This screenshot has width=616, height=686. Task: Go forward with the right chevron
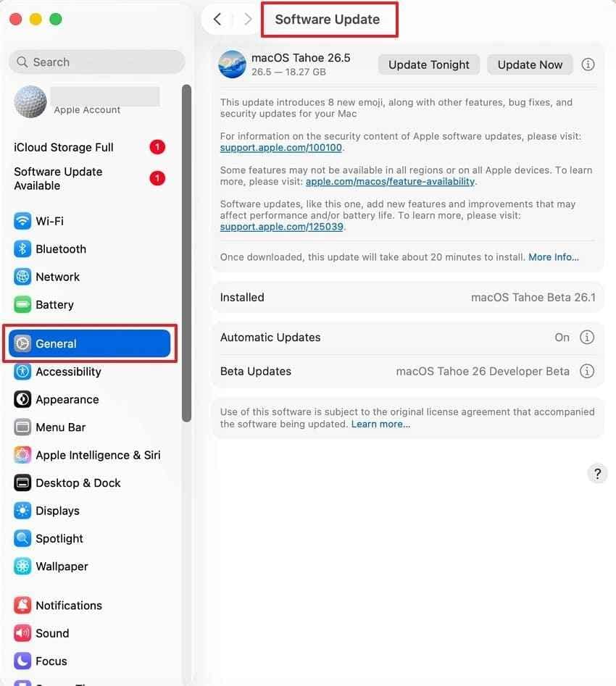(248, 20)
